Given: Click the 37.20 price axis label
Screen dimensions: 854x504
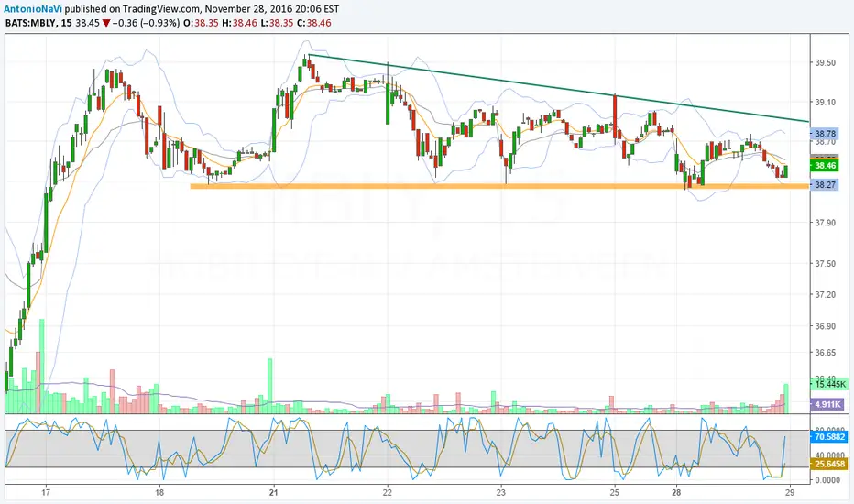Looking at the screenshot, I should (825, 295).
